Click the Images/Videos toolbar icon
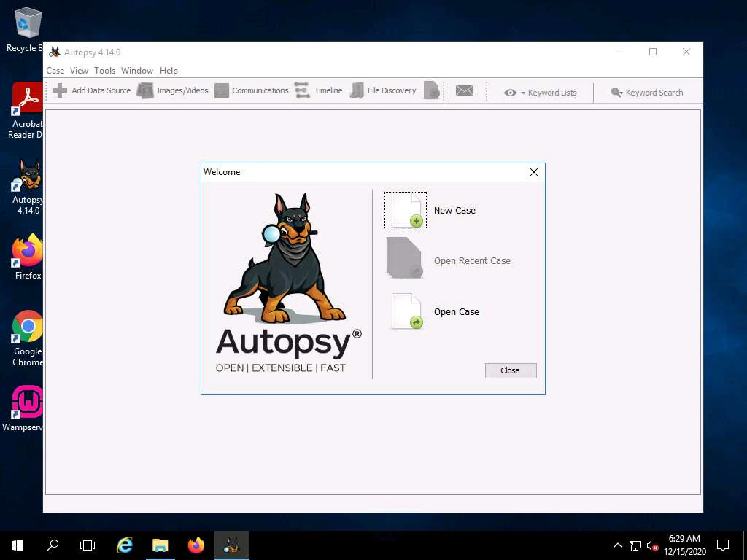The image size is (747, 560). point(145,90)
